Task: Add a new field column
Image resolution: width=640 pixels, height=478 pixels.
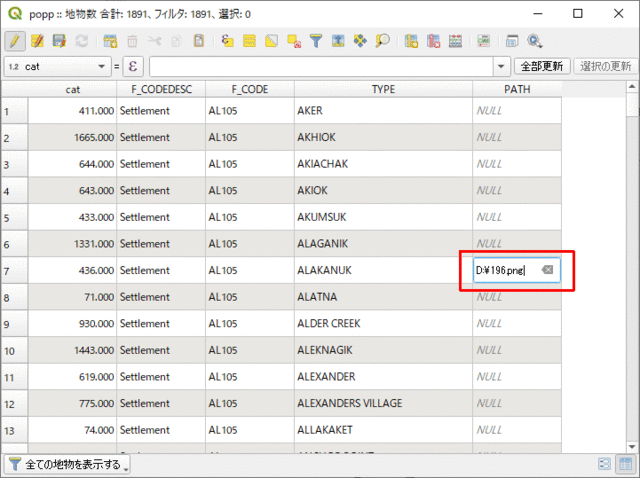Action: pos(411,41)
